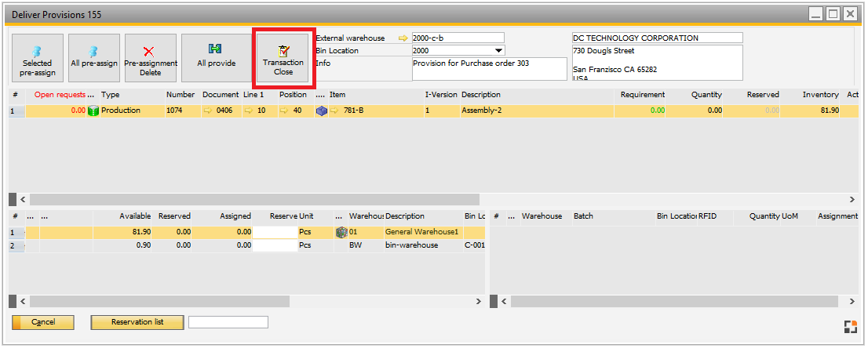The height and width of the screenshot is (348, 868).
Task: Click the Info text field
Action: (x=489, y=68)
